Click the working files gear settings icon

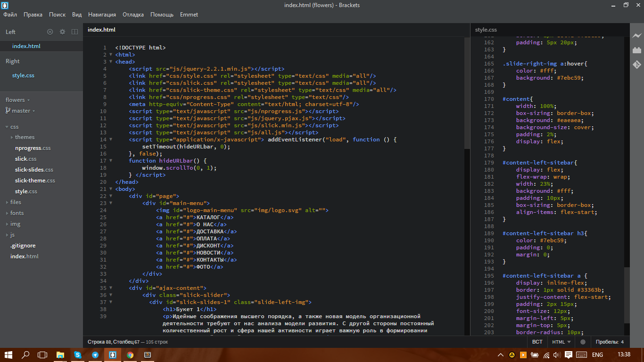tap(62, 32)
